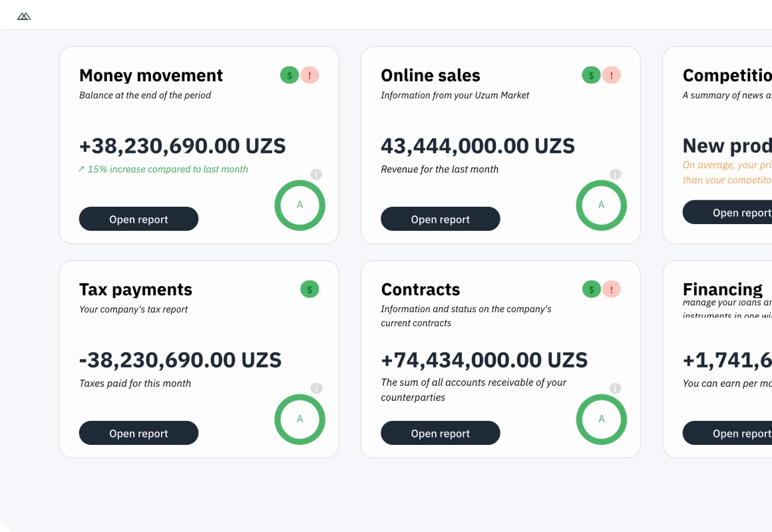Image resolution: width=772 pixels, height=532 pixels.
Task: Click info icon on Contracts card
Action: coord(616,388)
